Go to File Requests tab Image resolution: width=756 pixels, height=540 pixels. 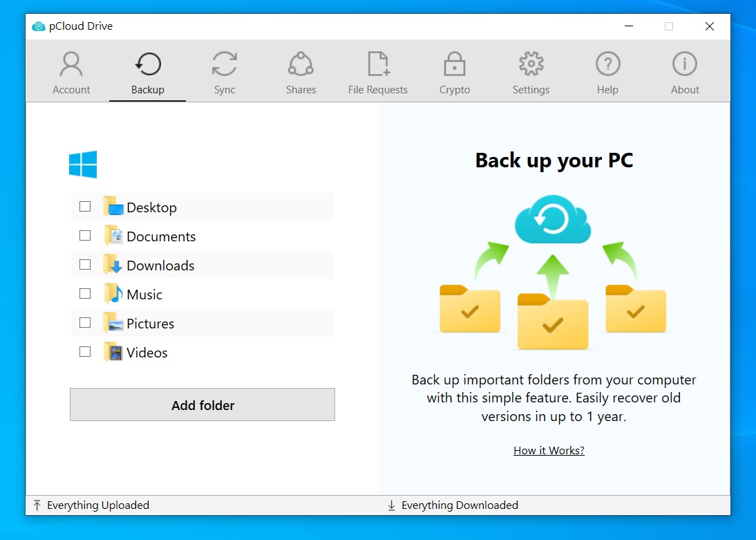377,73
